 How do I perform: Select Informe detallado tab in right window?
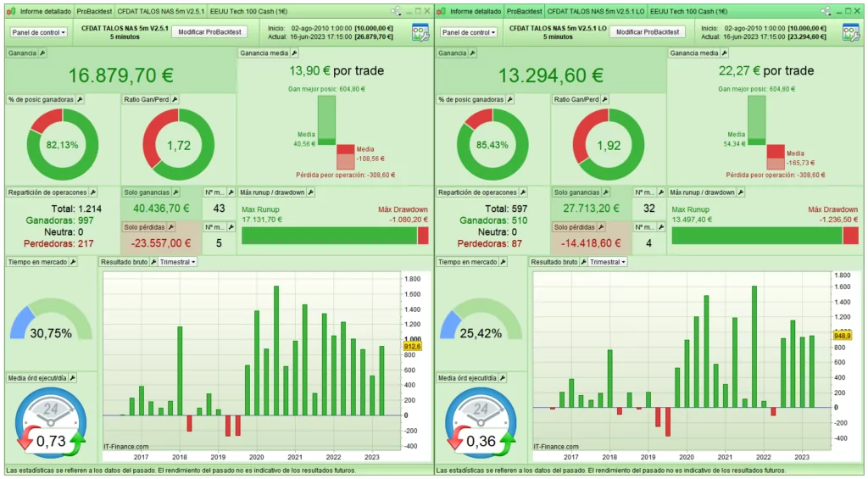pos(476,11)
